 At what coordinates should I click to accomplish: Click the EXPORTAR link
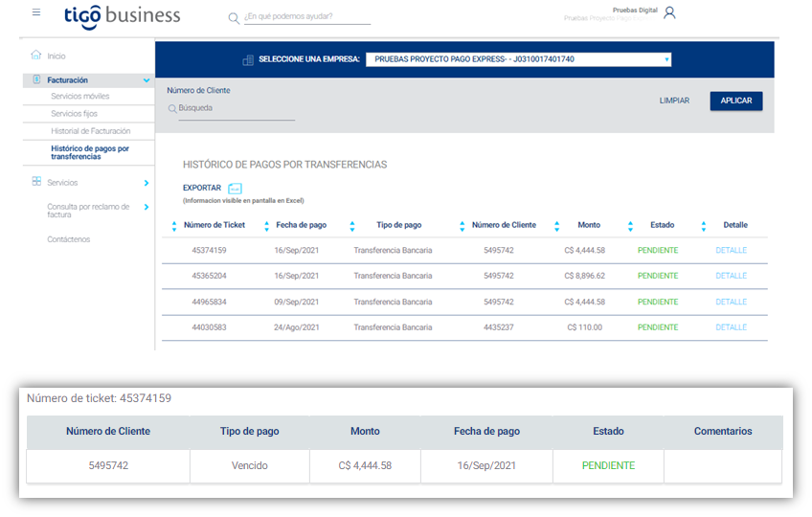pos(202,188)
